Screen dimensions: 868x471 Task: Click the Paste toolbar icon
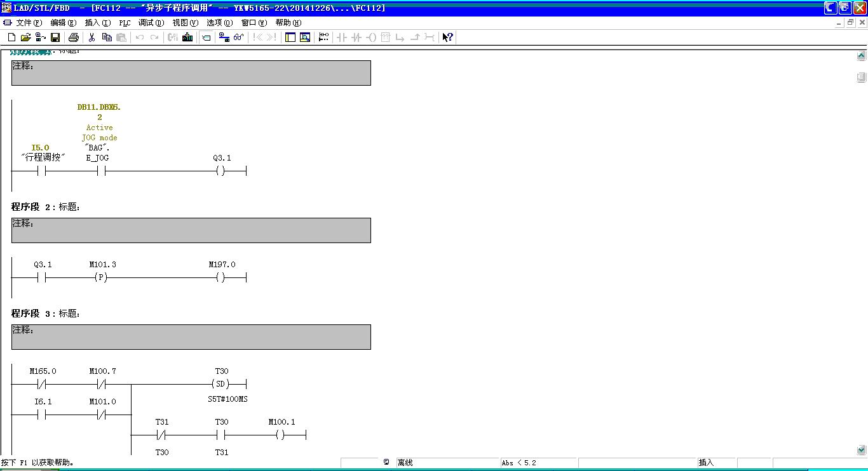(121, 37)
